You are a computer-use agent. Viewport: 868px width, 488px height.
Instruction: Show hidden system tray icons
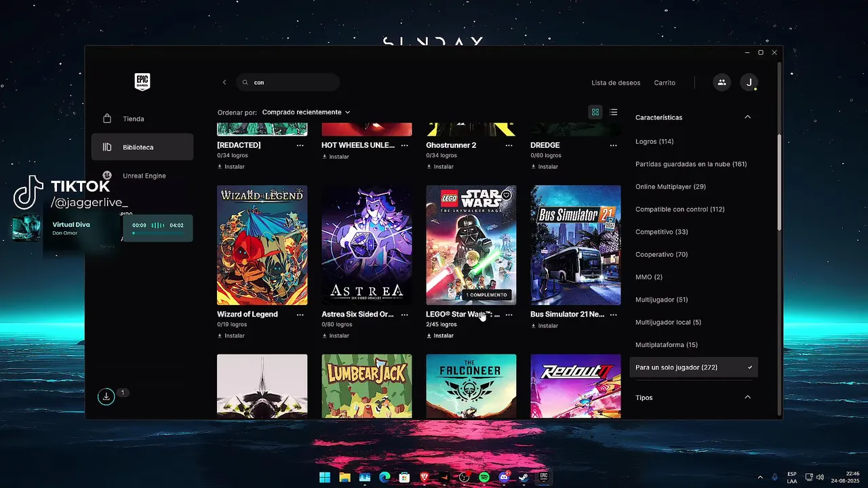(759, 477)
